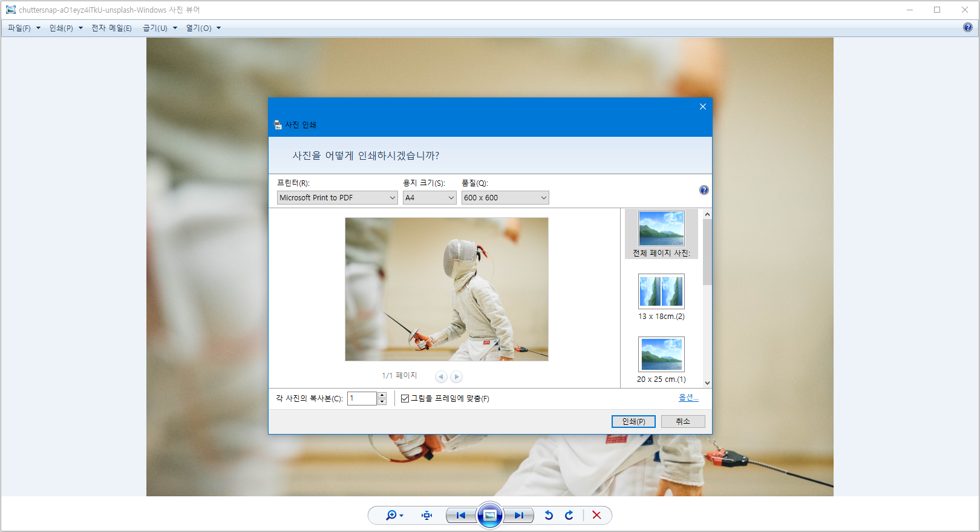Rotate photo clockwise
This screenshot has width=980, height=532.
pos(569,515)
